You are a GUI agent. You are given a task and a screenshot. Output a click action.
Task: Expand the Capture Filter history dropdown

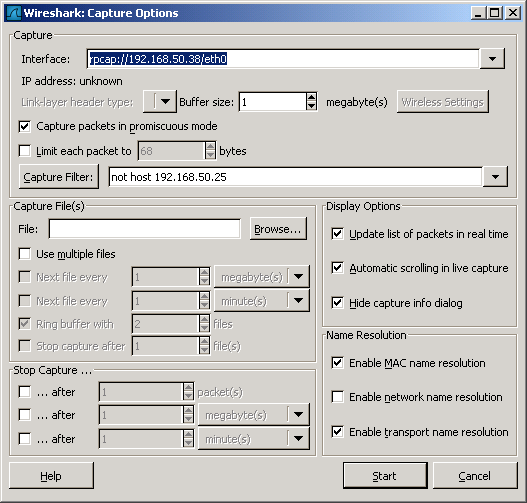pyautogui.click(x=495, y=177)
